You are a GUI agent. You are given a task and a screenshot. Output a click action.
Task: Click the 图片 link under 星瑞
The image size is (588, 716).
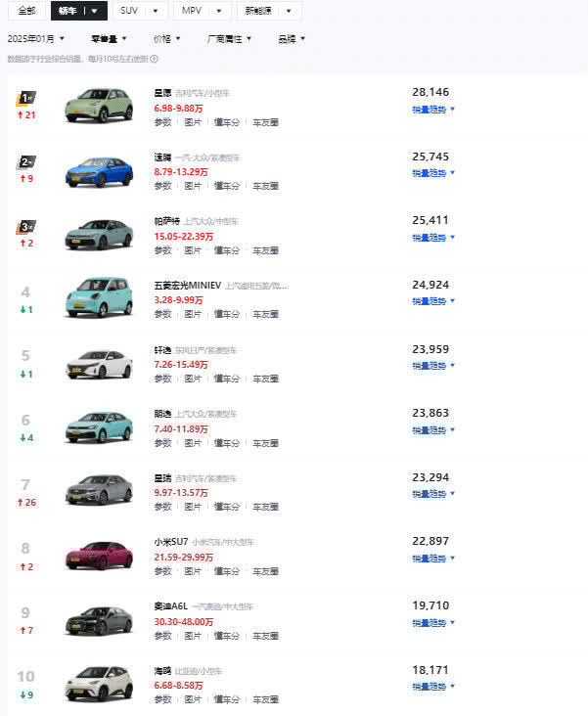click(193, 507)
